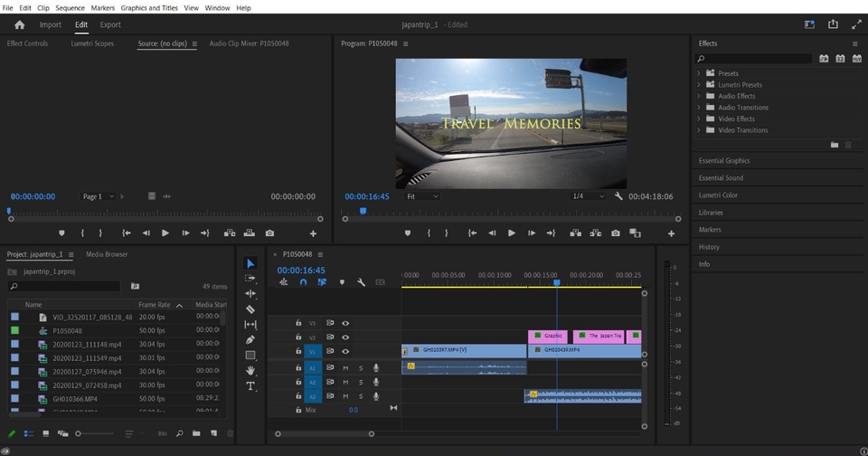Open the Essential Graphics panel
Image resolution: width=868 pixels, height=456 pixels.
[724, 161]
